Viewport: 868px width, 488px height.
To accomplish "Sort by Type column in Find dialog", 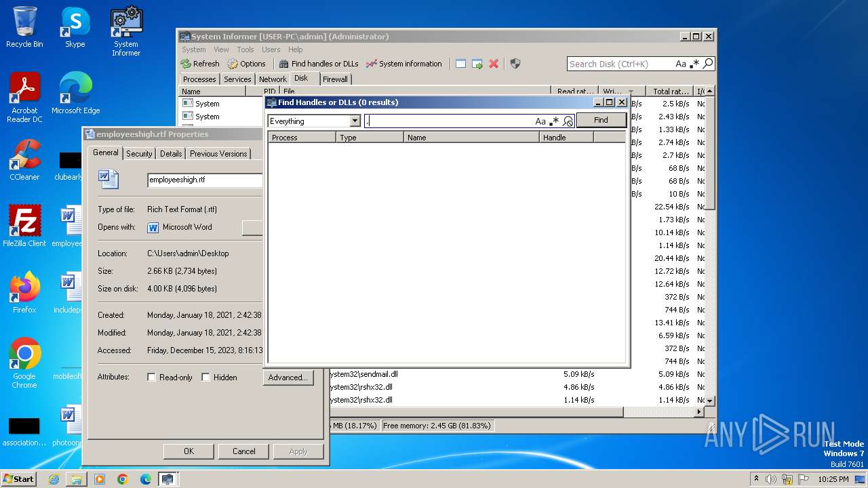I will pyautogui.click(x=370, y=138).
